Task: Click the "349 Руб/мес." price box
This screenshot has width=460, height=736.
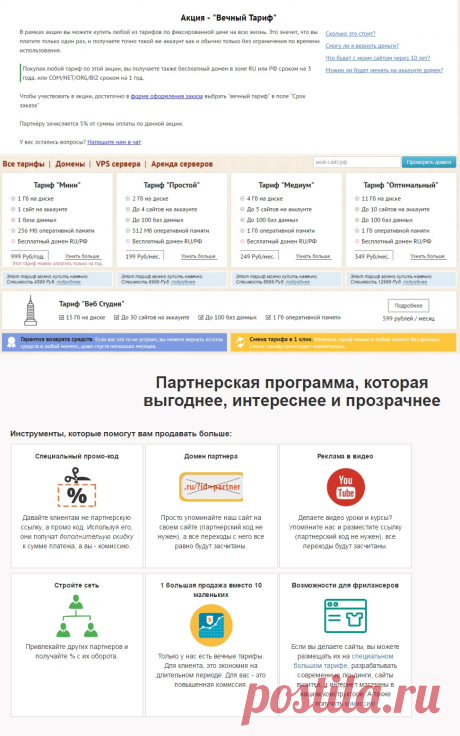Action: point(372,256)
